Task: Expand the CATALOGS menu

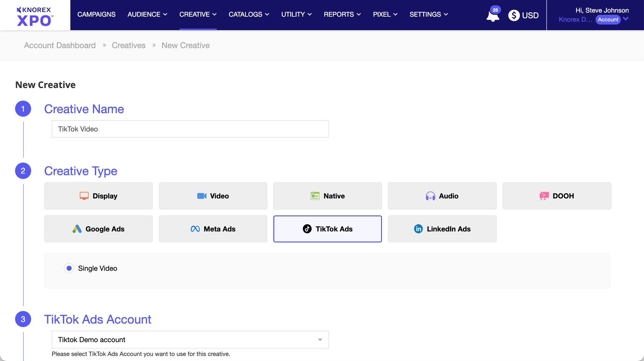Action: click(x=249, y=14)
